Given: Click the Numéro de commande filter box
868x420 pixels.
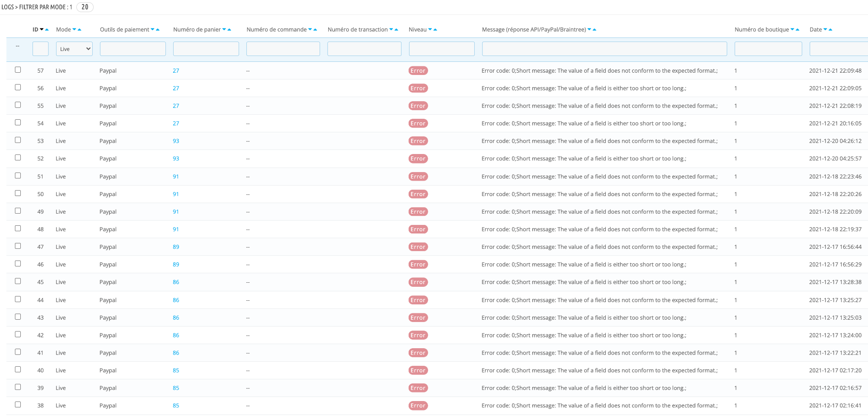Looking at the screenshot, I should pyautogui.click(x=283, y=49).
